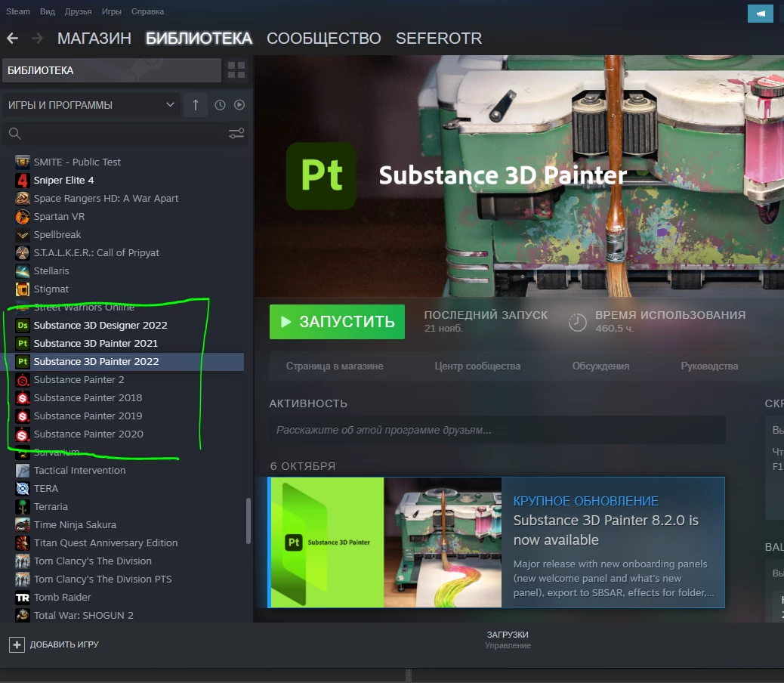Click the large Pt application logo
The image size is (784, 683).
tap(321, 175)
